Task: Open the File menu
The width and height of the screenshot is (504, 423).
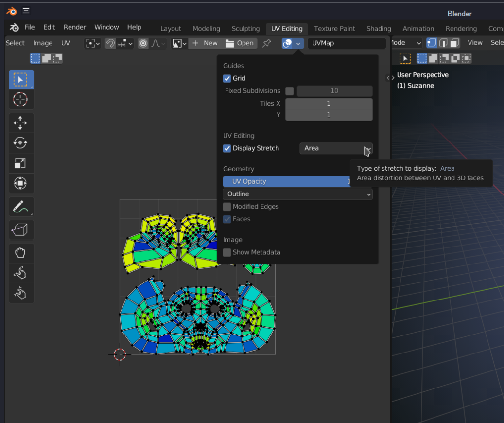Action: pos(30,27)
